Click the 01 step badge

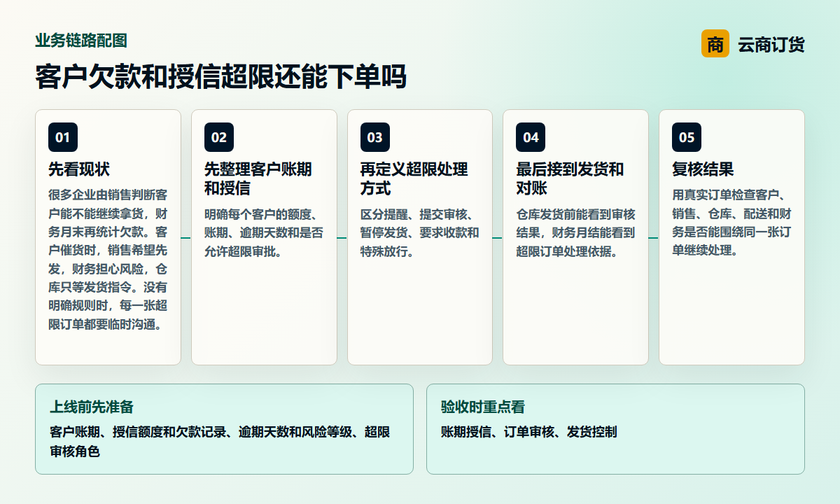pos(63,137)
